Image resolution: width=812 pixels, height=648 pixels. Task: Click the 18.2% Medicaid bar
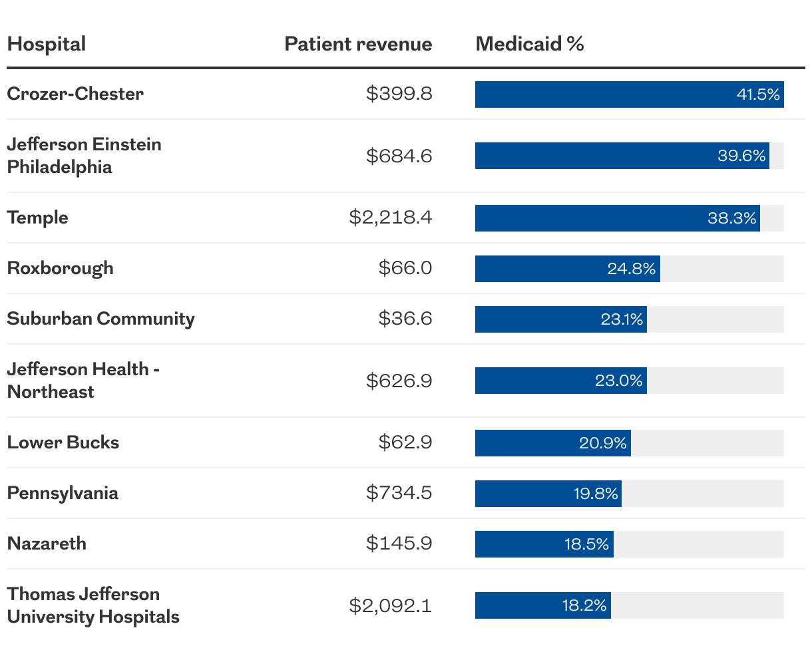[x=543, y=605]
